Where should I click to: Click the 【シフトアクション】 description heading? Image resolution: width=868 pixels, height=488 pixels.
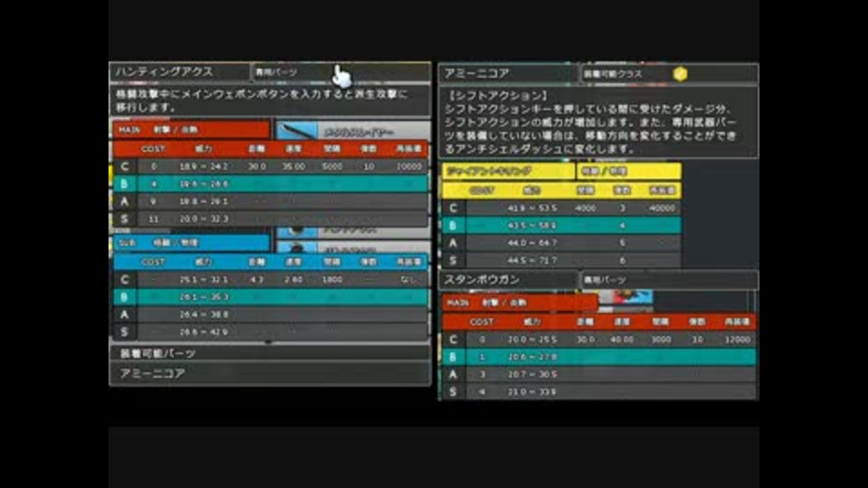point(496,96)
